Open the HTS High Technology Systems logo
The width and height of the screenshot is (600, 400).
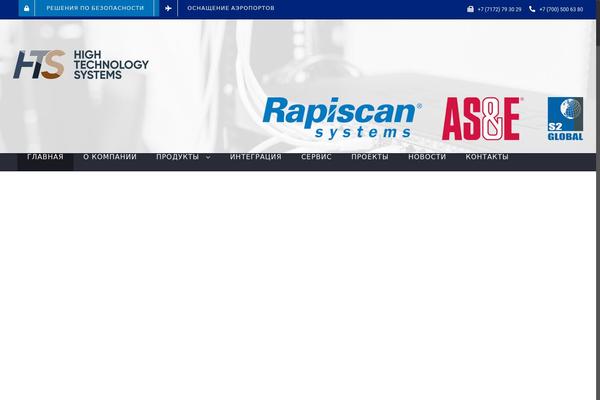[x=81, y=65]
